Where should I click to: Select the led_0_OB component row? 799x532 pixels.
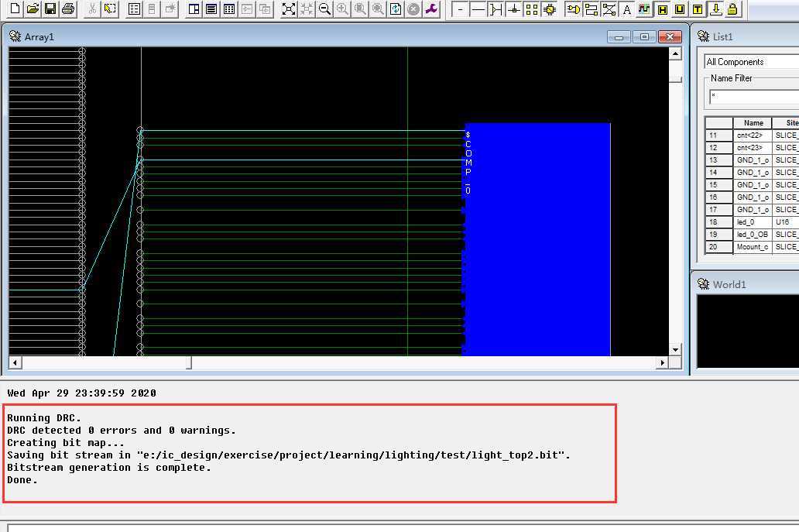click(752, 235)
